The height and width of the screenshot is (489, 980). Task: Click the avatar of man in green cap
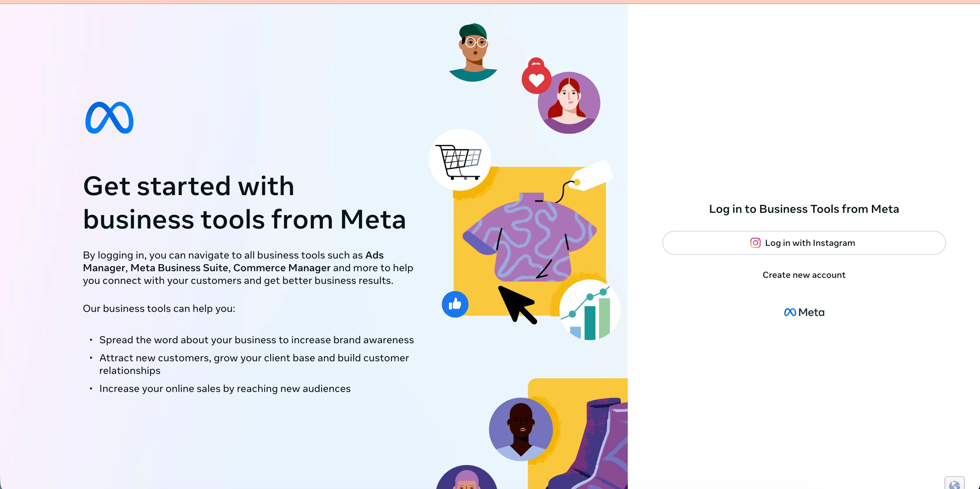coord(473,52)
